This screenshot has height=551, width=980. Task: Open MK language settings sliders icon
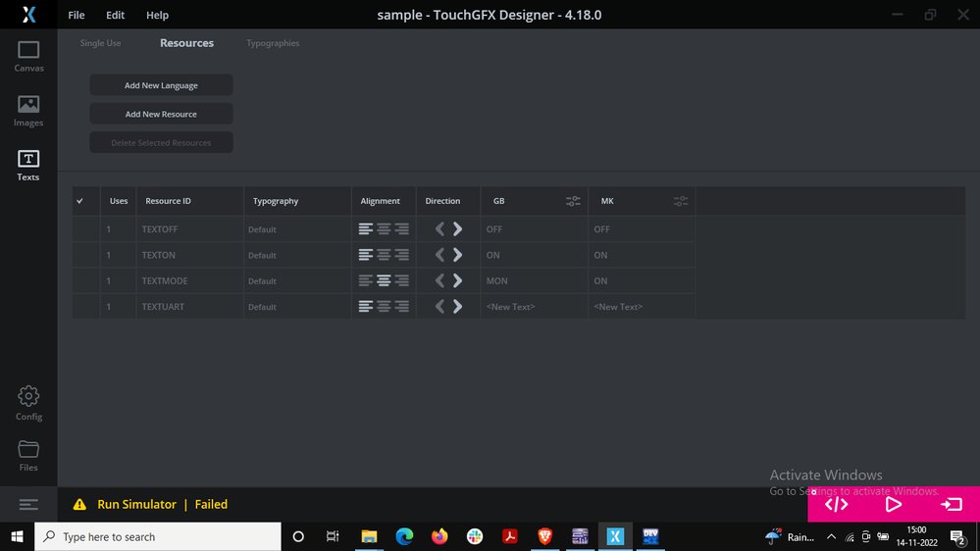pos(681,201)
